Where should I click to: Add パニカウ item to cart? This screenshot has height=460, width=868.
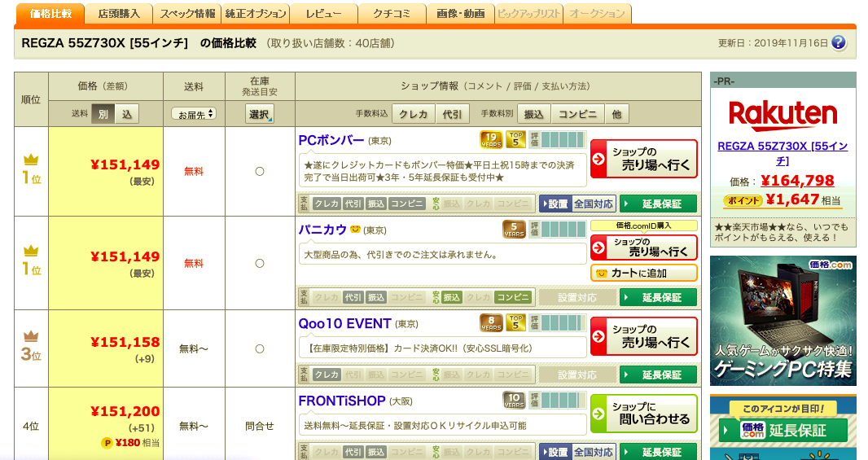(x=644, y=273)
